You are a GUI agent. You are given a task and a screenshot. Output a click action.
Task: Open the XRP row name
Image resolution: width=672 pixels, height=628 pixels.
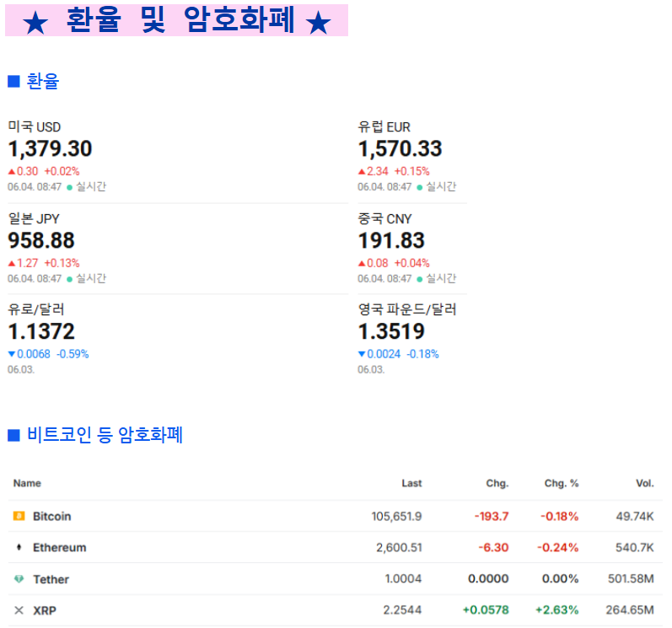[45, 610]
